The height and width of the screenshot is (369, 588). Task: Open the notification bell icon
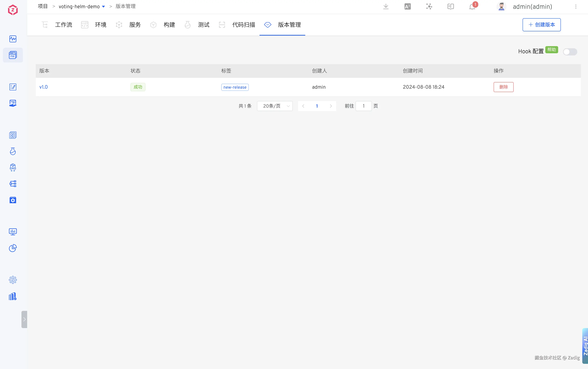pyautogui.click(x=472, y=7)
